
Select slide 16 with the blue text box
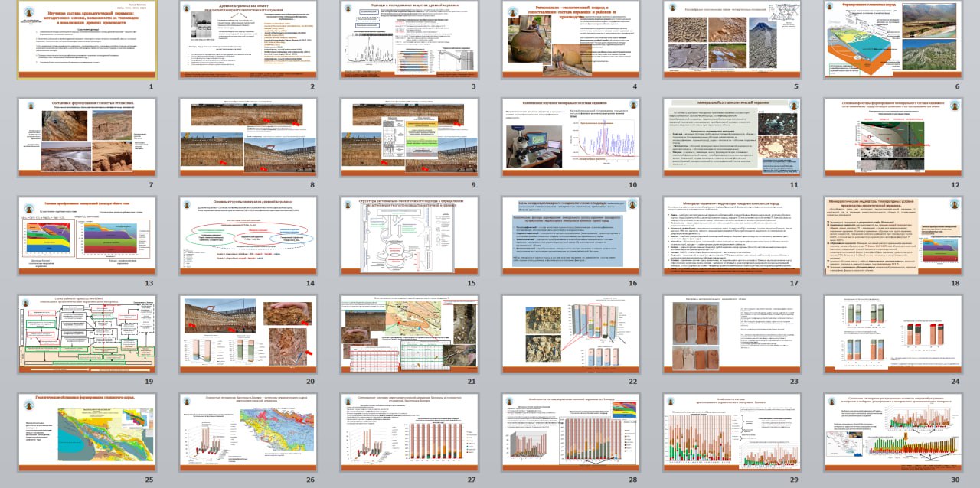pyautogui.click(x=571, y=236)
